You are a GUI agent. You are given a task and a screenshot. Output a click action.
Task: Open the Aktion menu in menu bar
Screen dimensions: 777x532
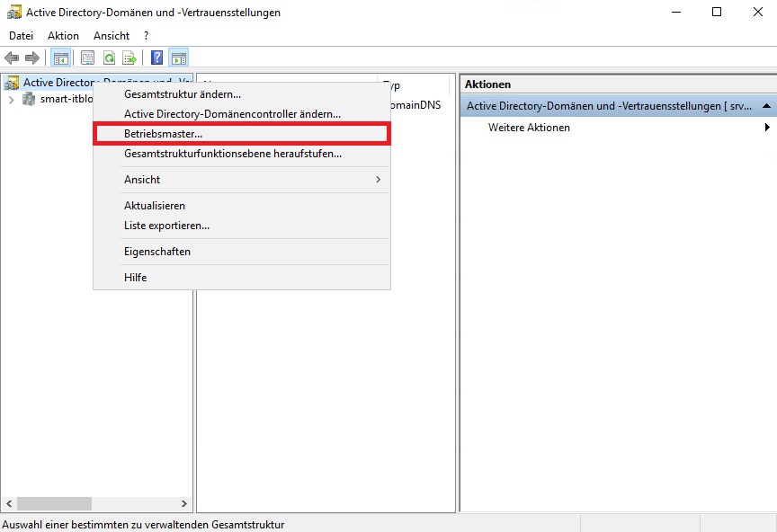pyautogui.click(x=63, y=36)
